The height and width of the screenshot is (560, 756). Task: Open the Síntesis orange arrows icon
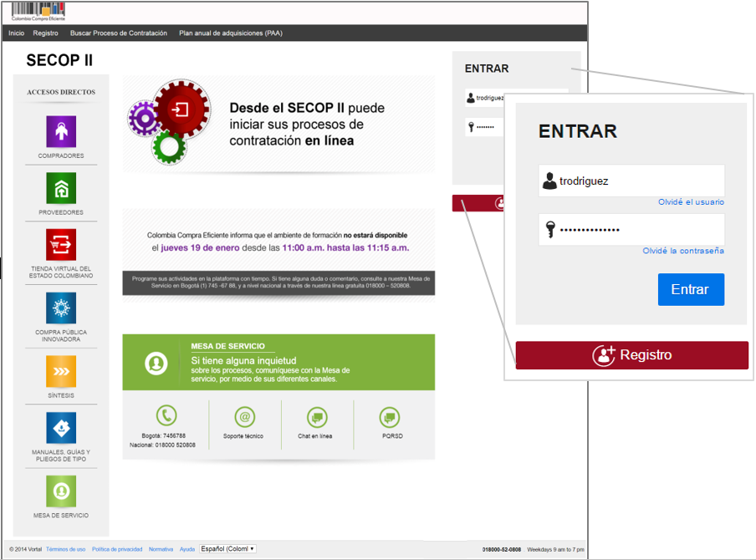click(x=61, y=371)
